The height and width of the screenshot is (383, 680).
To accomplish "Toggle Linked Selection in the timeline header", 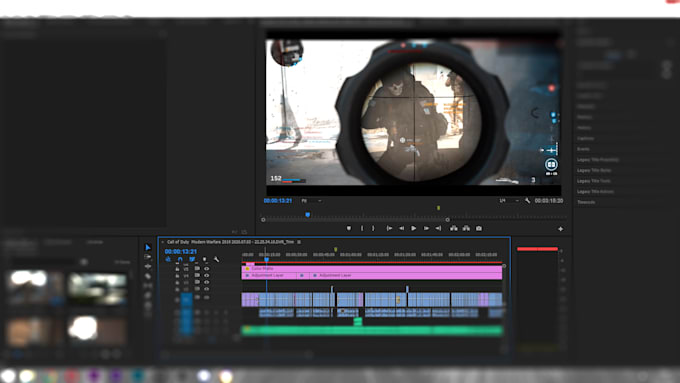I will (192, 259).
